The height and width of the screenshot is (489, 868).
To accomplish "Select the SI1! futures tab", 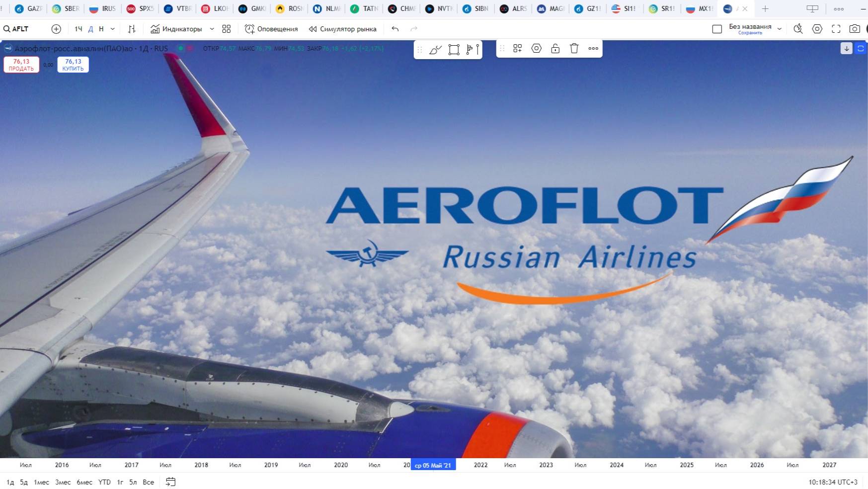I will coord(625,8).
